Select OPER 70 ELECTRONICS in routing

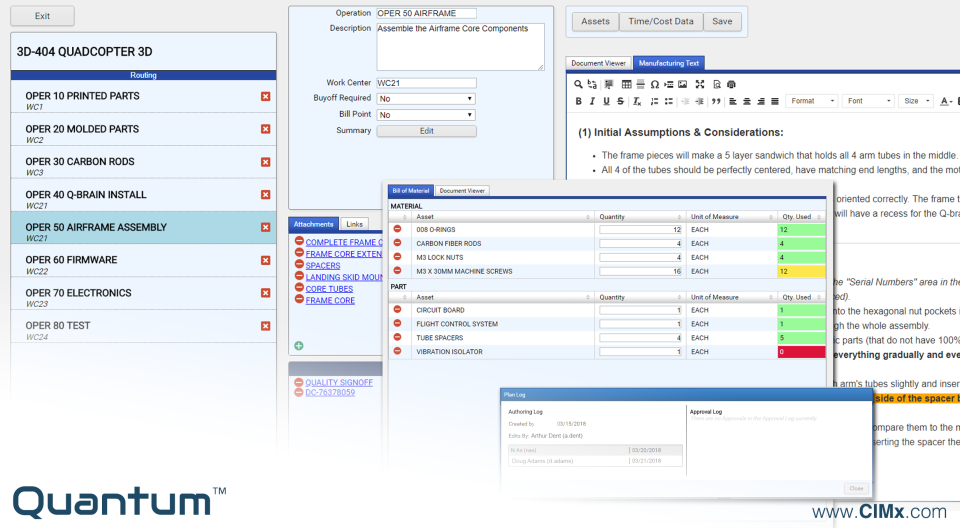pyautogui.click(x=143, y=293)
